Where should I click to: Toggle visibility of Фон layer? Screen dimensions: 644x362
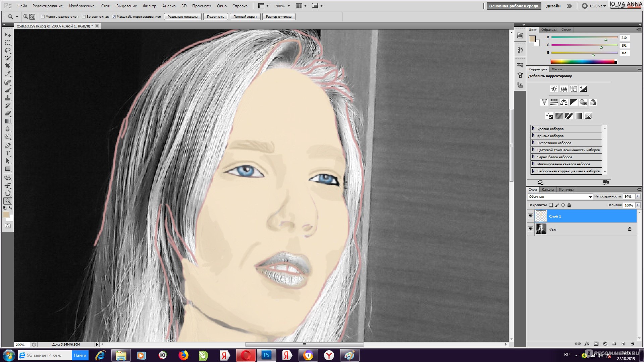click(530, 229)
